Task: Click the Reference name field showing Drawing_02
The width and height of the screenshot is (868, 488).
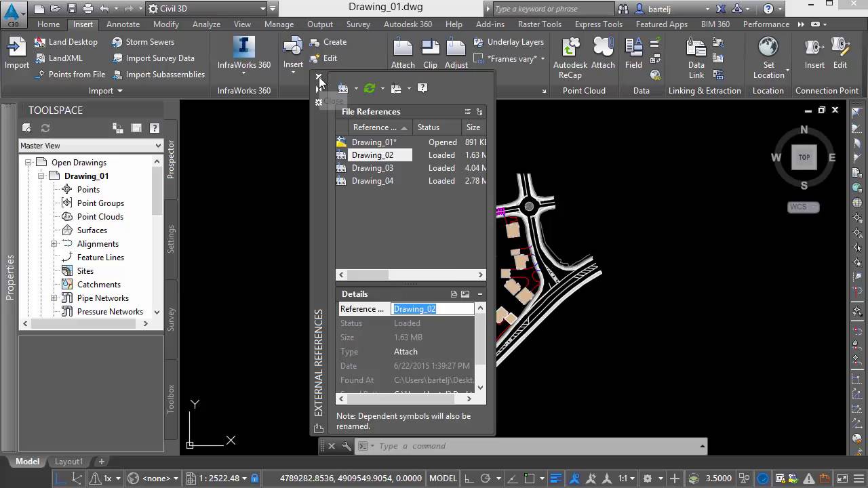Action: (x=433, y=309)
